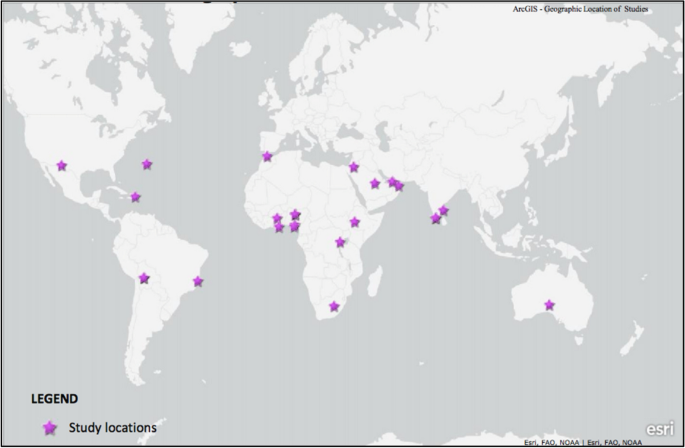685x448 pixels.
Task: Click the "Study locations" legend label
Action: [x=112, y=428]
